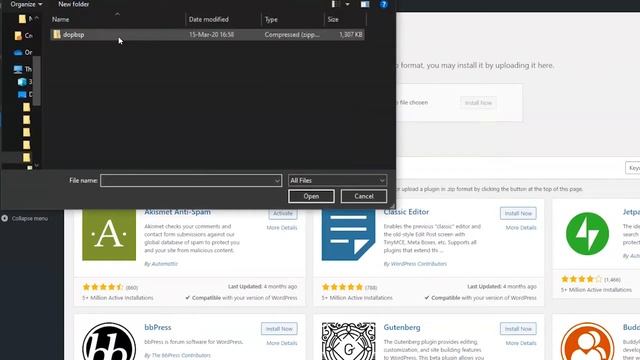
Task: Collapse the WordPress admin menu
Action: [x=25, y=218]
